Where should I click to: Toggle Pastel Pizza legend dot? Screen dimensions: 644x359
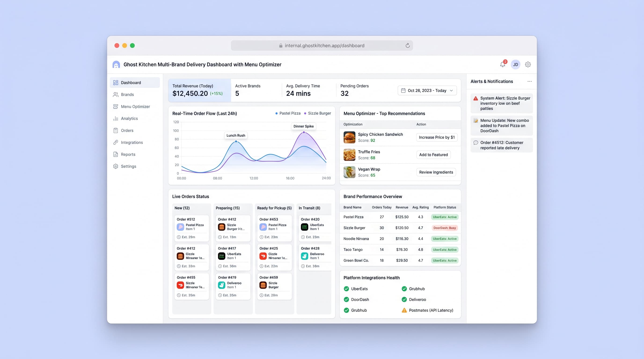pos(276,114)
